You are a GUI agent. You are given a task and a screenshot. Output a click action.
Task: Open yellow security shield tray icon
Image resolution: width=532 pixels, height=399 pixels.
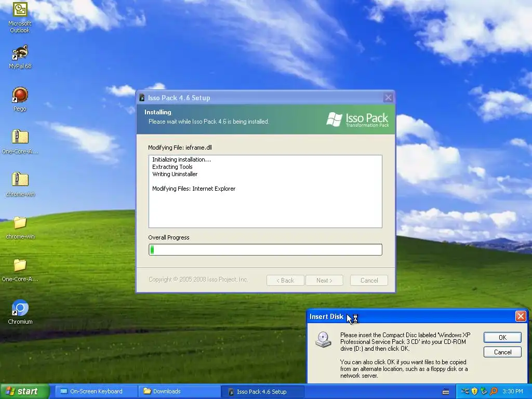(x=475, y=391)
